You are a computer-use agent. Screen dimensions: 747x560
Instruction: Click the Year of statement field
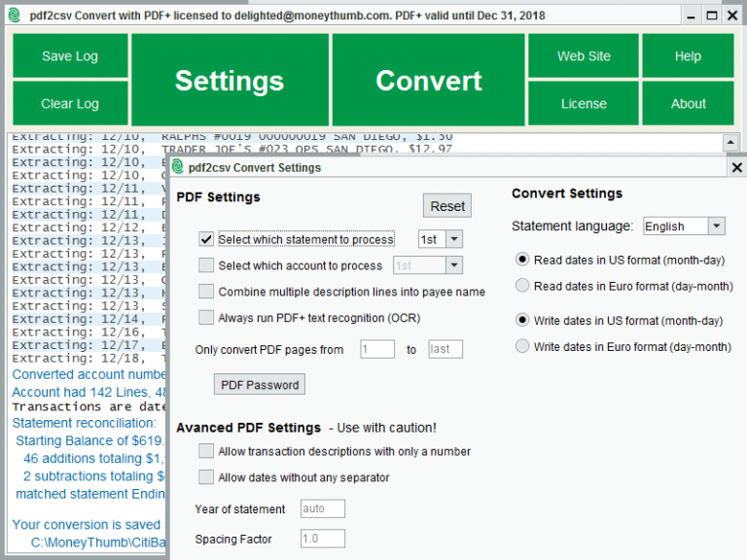(323, 508)
